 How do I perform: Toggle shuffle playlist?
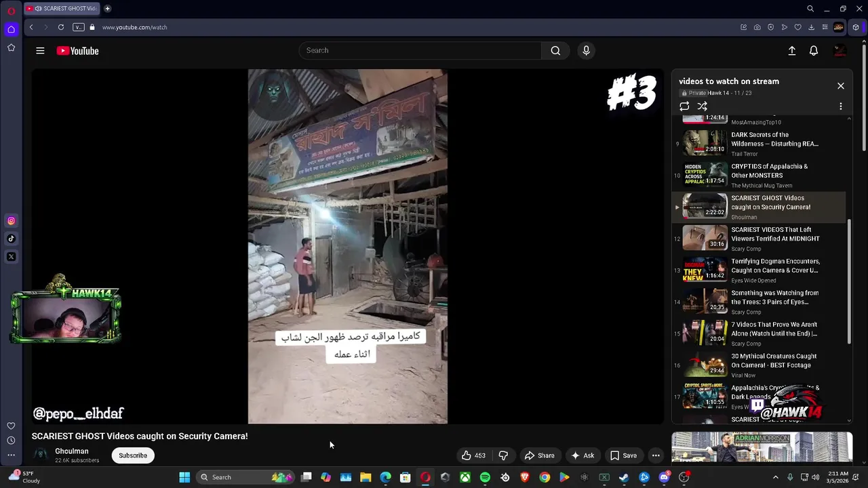tap(702, 106)
